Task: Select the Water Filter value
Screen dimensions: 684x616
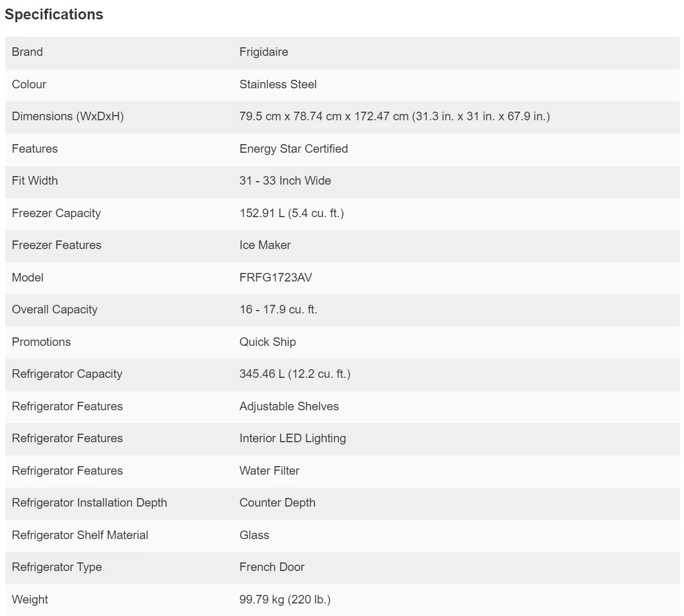Action: pyautogui.click(x=269, y=471)
